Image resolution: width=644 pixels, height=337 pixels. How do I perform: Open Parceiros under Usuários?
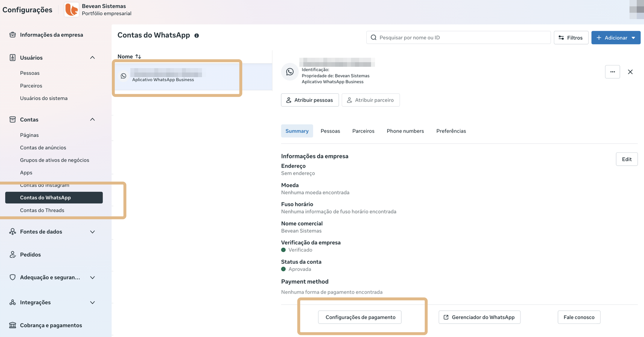[31, 86]
